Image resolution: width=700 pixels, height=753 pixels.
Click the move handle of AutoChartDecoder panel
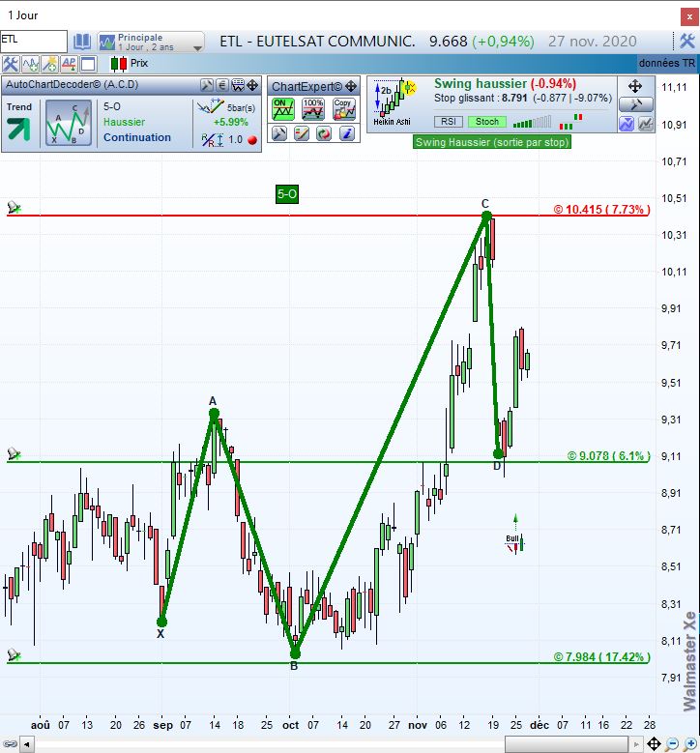[x=252, y=85]
